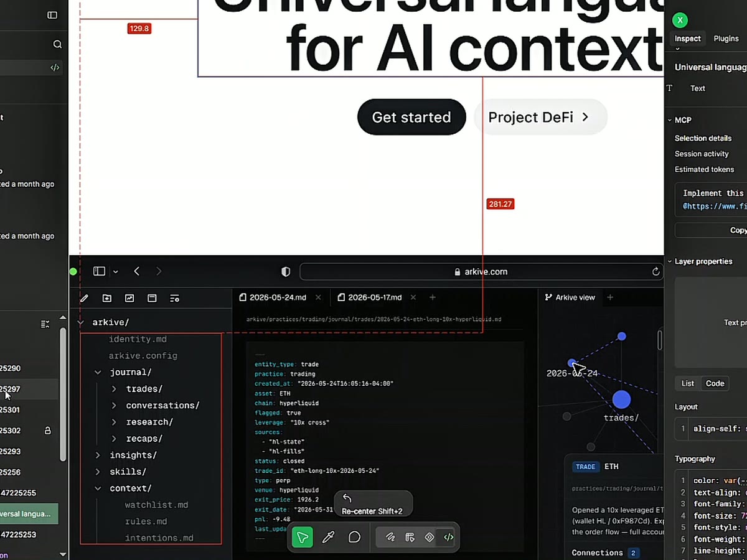747x560 pixels.
Task: Click the code icon on sidebar page row
Action: tap(55, 68)
